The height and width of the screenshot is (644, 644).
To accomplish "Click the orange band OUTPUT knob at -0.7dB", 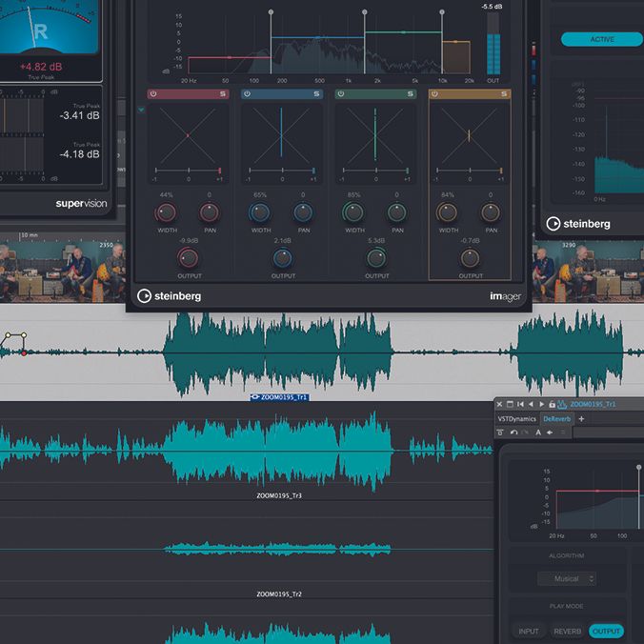I will [x=470, y=258].
